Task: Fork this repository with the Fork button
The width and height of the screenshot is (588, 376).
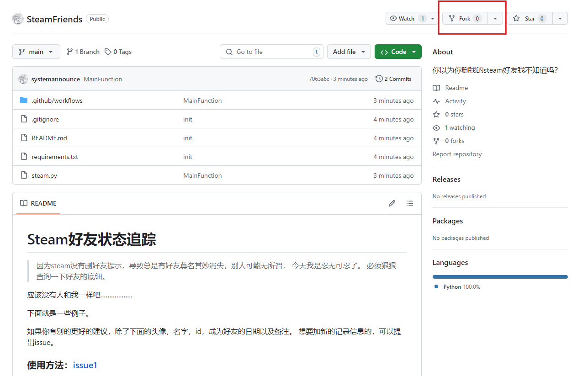Action: [x=465, y=18]
